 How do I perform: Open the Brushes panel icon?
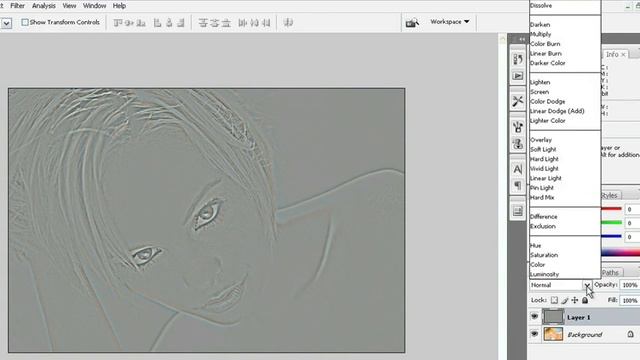click(518, 127)
